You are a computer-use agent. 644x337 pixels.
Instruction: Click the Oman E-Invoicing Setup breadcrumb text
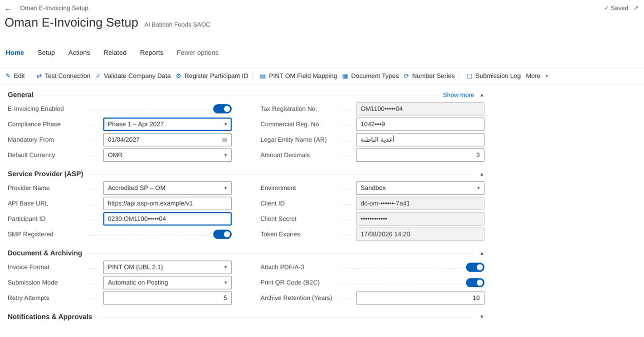tap(54, 8)
